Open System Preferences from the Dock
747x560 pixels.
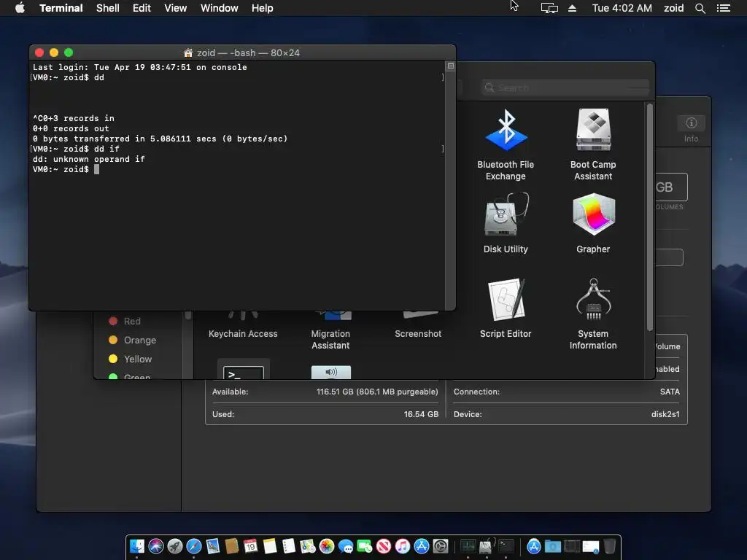tap(441, 546)
